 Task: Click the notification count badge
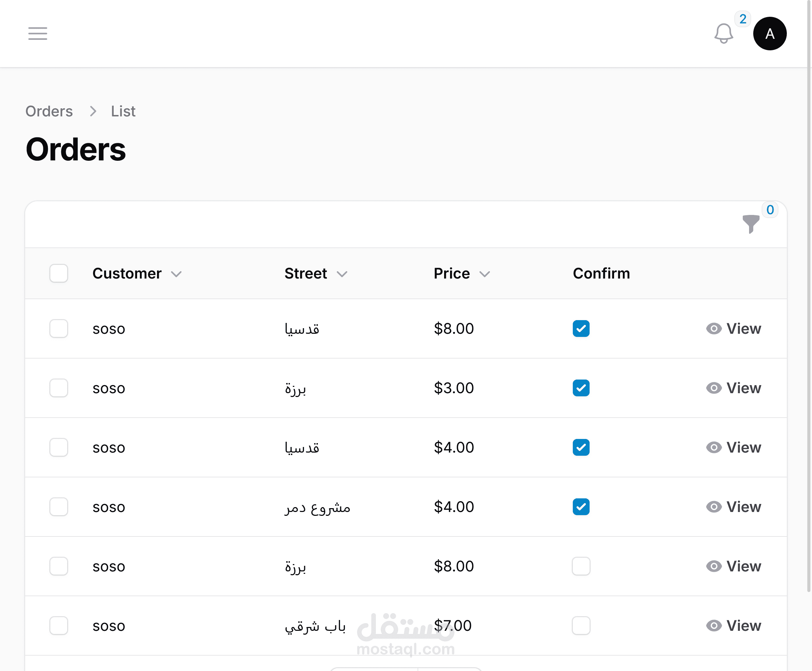pyautogui.click(x=742, y=19)
